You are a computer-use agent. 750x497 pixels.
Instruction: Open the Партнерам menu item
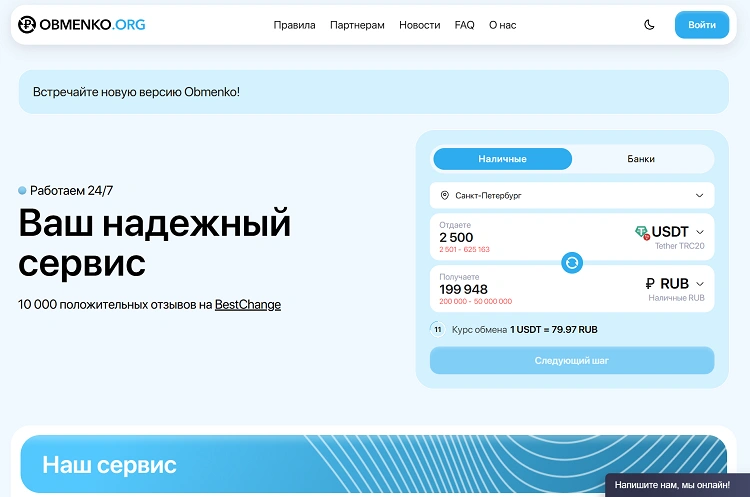[x=357, y=25]
